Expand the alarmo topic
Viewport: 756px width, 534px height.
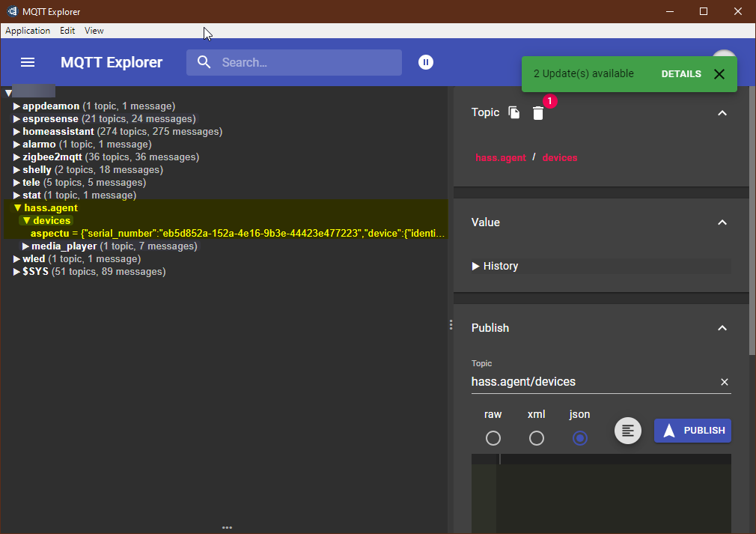[16, 145]
